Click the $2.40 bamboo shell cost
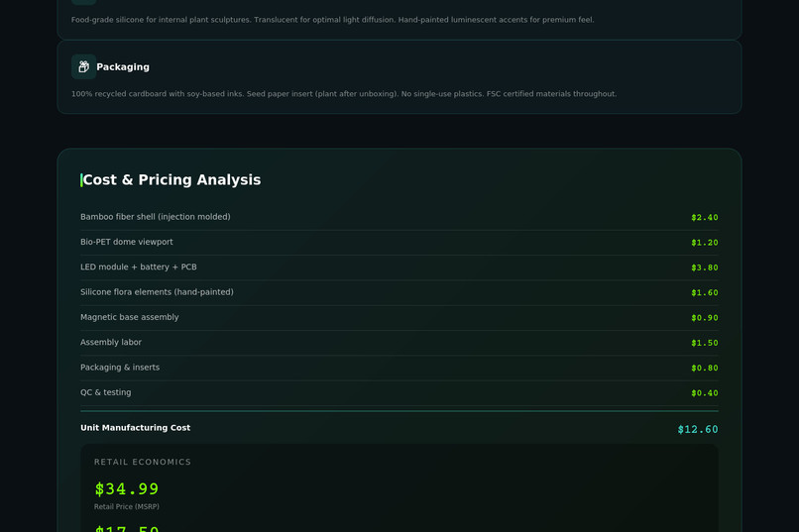Viewport: 799px width, 532px height. 704,218
